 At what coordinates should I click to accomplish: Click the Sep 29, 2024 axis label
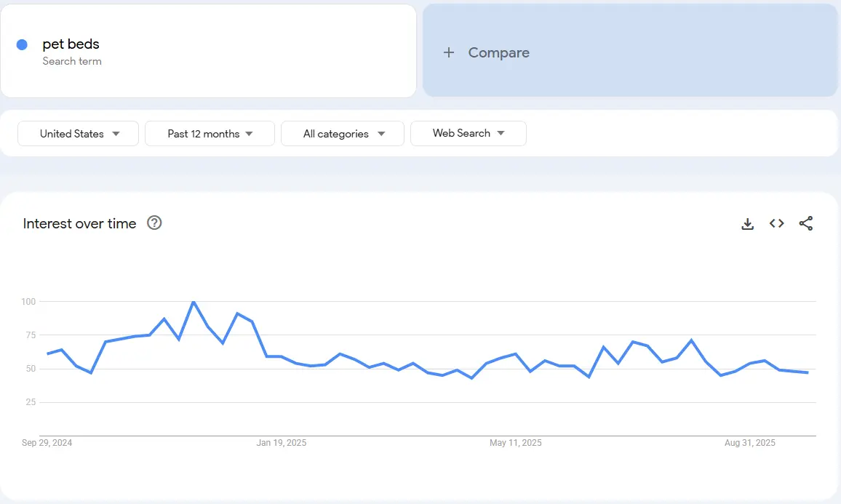click(x=47, y=442)
